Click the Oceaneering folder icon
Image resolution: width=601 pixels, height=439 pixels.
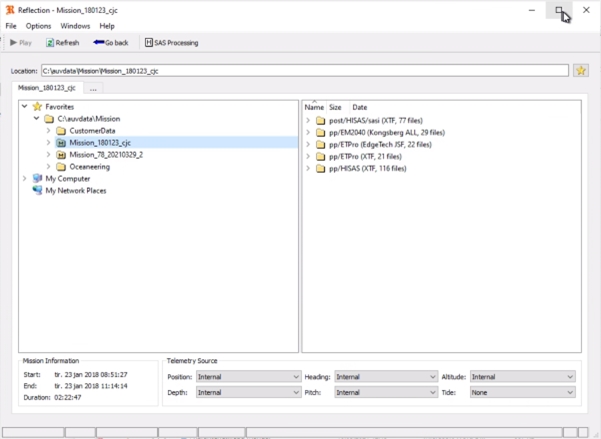[x=61, y=167]
